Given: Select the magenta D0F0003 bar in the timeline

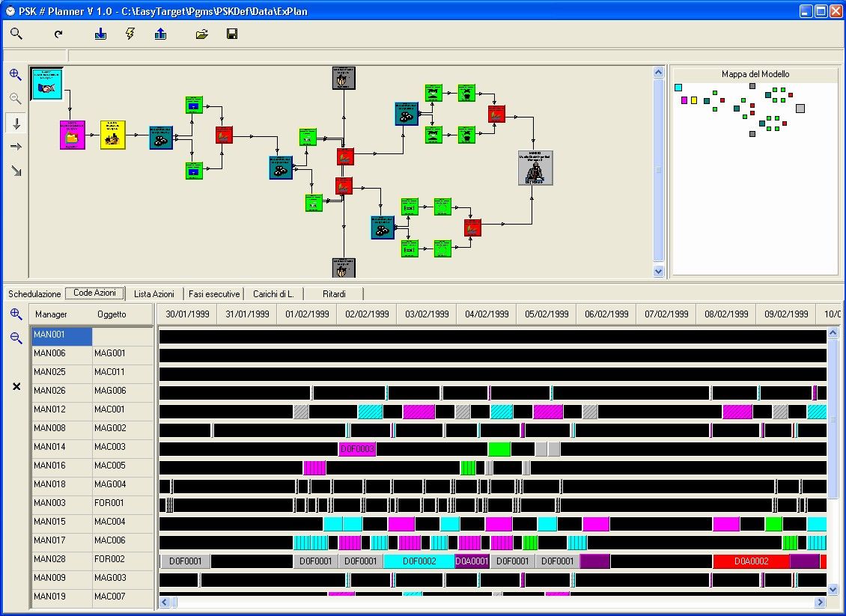Looking at the screenshot, I should (x=357, y=449).
